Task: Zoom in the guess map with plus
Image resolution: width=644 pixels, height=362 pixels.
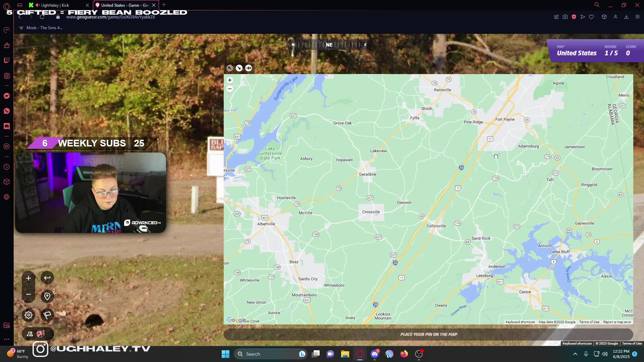Action: [230, 80]
